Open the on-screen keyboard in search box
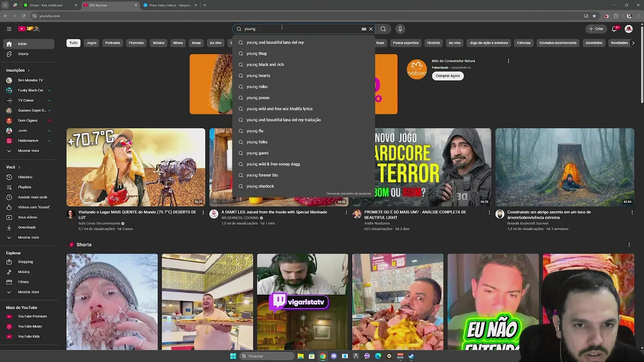This screenshot has height=362, width=644. [x=364, y=29]
